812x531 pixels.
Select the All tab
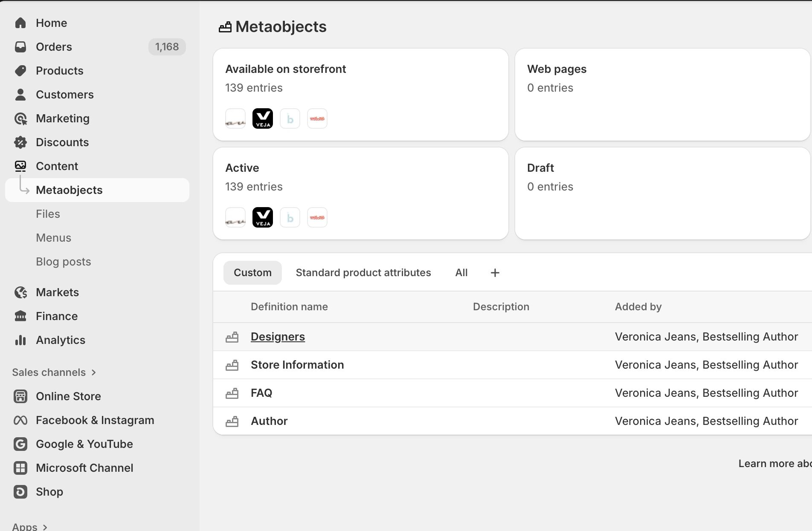coord(461,273)
